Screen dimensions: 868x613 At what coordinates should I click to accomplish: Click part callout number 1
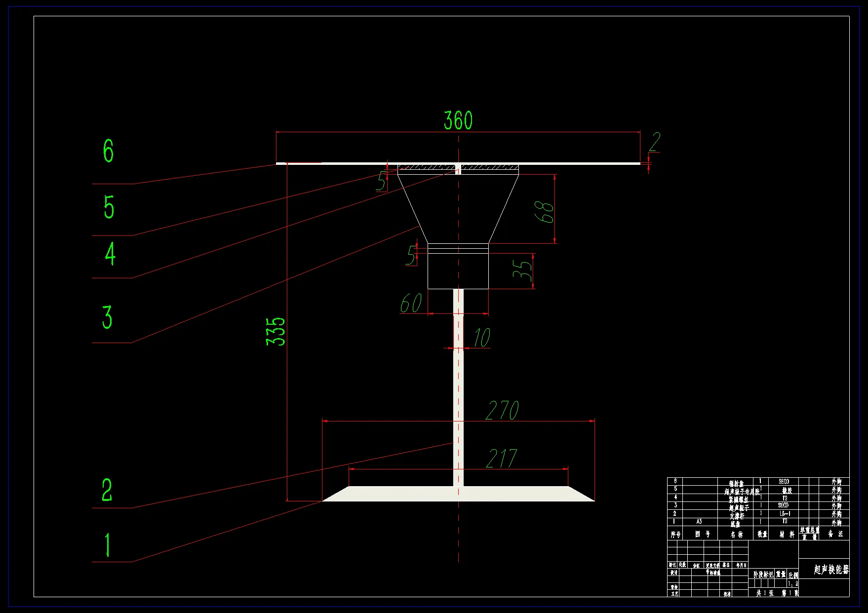(107, 545)
